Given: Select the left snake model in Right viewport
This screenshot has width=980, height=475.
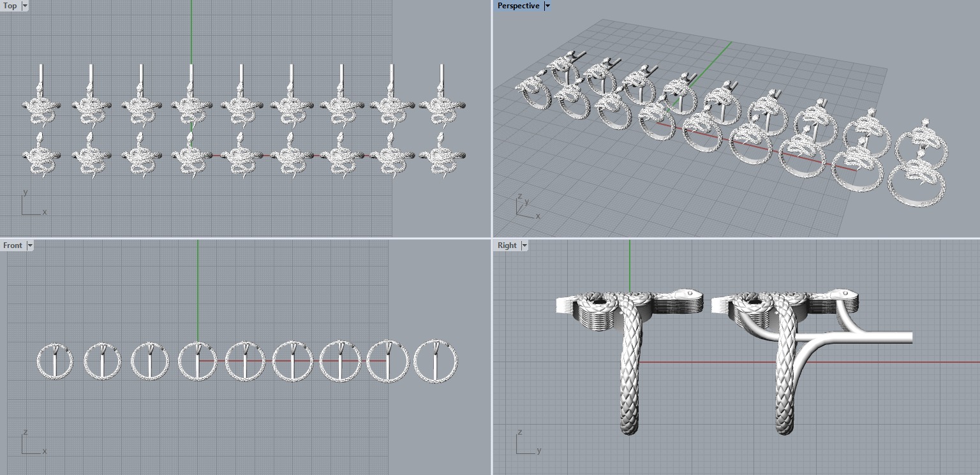Looking at the screenshot, I should [629, 362].
